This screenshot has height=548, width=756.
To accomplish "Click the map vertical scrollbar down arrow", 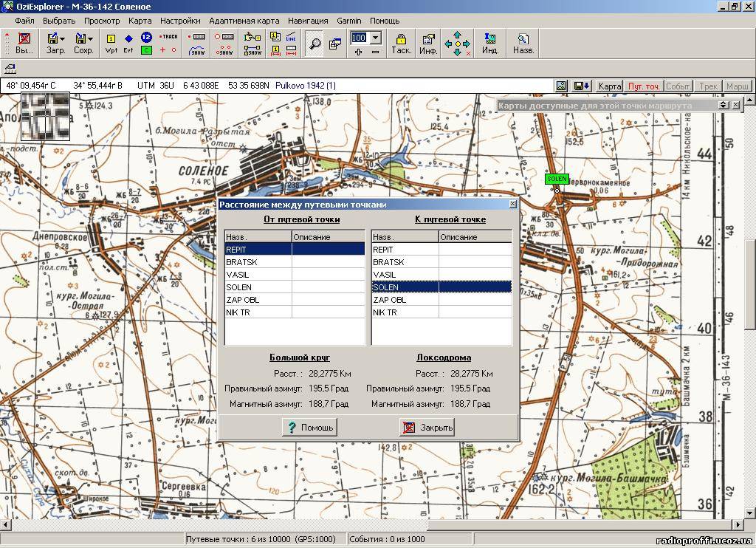I will 750,513.
